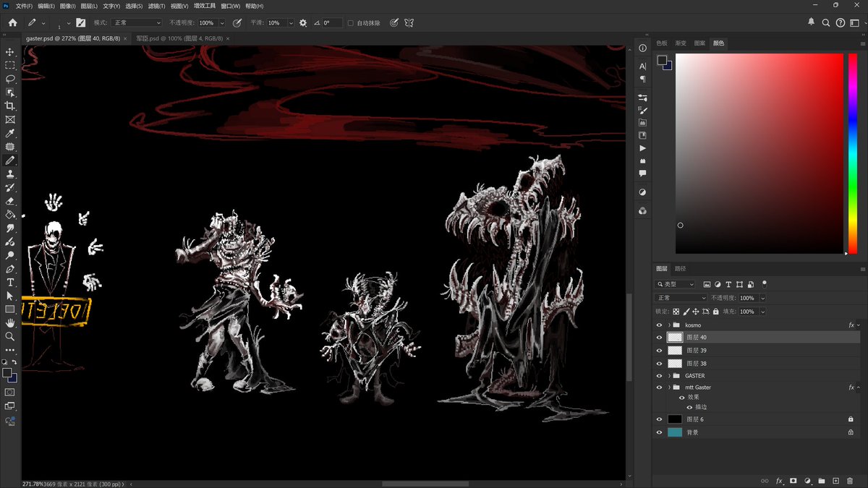The height and width of the screenshot is (488, 868).
Task: Switch to the 军臣.psd document tab
Action: (x=179, y=38)
